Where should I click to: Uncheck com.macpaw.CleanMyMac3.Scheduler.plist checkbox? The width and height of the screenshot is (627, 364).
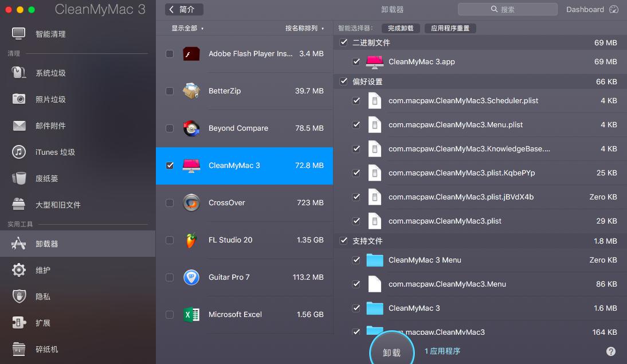(x=356, y=101)
